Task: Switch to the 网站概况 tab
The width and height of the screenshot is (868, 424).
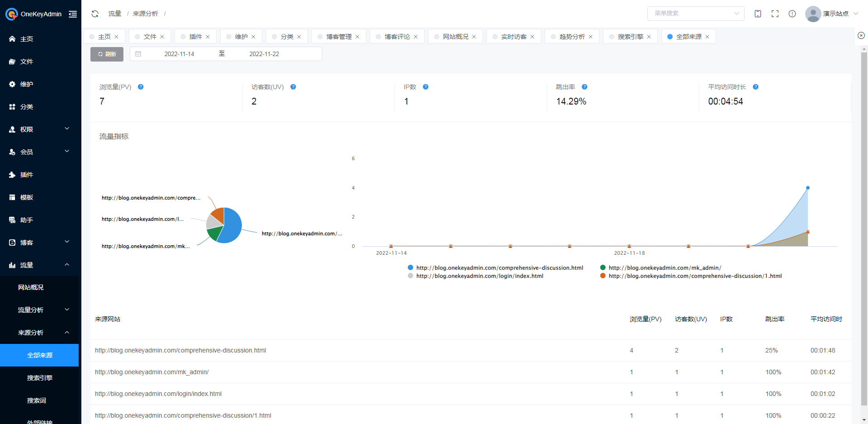Action: point(455,37)
